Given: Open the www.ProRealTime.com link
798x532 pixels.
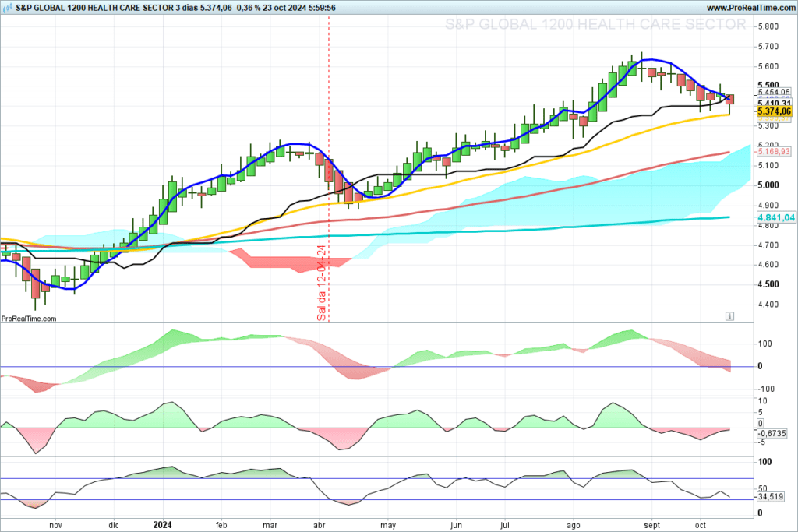Looking at the screenshot, I should [750, 8].
